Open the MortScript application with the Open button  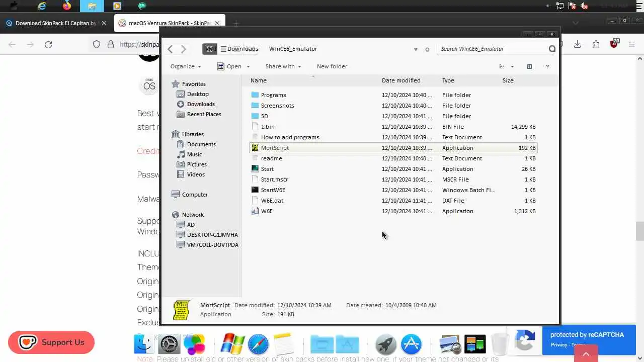click(x=229, y=66)
